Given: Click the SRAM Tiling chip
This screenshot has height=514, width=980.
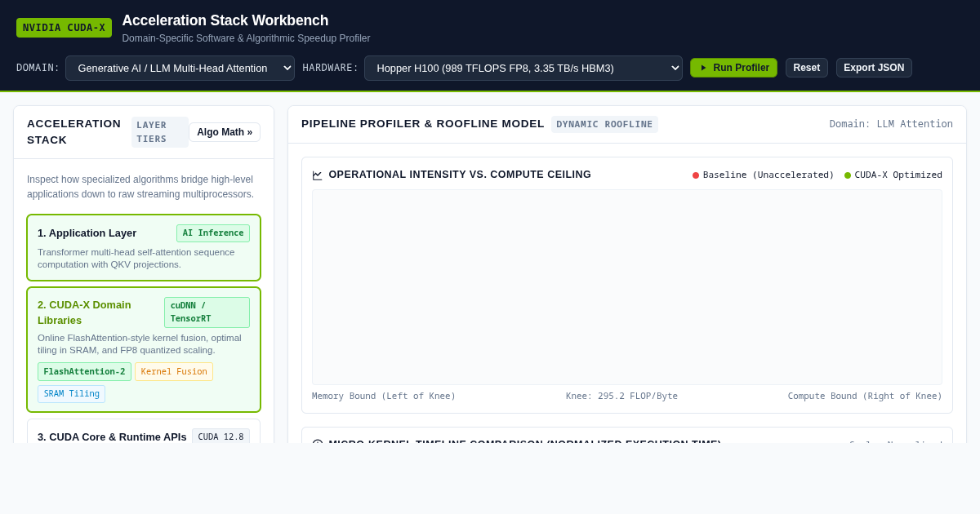Looking at the screenshot, I should point(71,394).
